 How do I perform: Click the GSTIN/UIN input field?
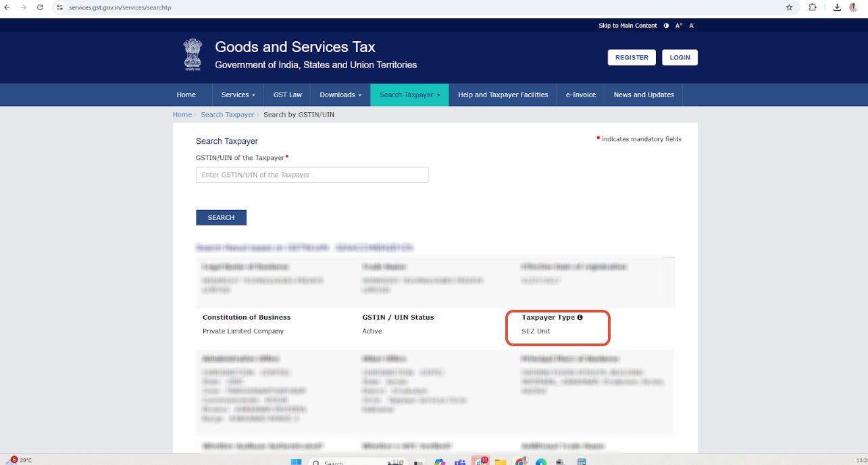(x=312, y=175)
